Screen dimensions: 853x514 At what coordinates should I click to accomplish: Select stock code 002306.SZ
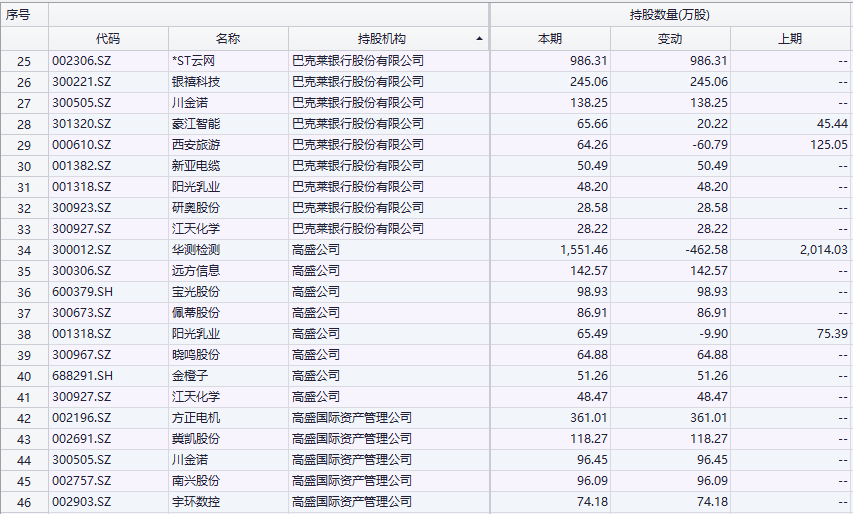(82, 61)
